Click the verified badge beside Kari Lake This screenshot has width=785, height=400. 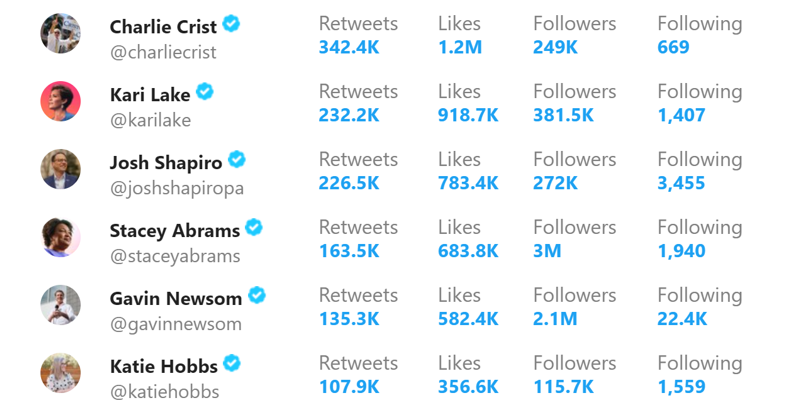pos(204,92)
